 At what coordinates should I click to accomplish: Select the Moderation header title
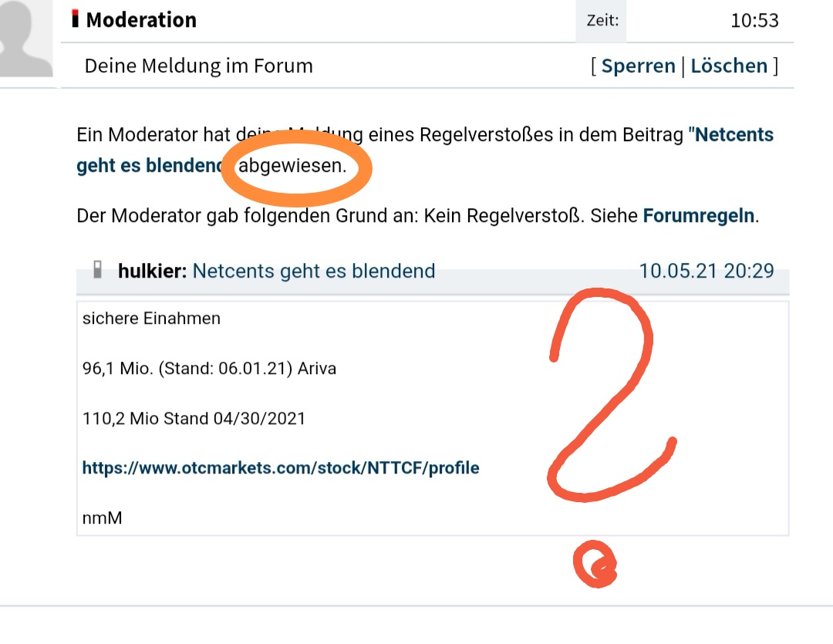(x=142, y=19)
